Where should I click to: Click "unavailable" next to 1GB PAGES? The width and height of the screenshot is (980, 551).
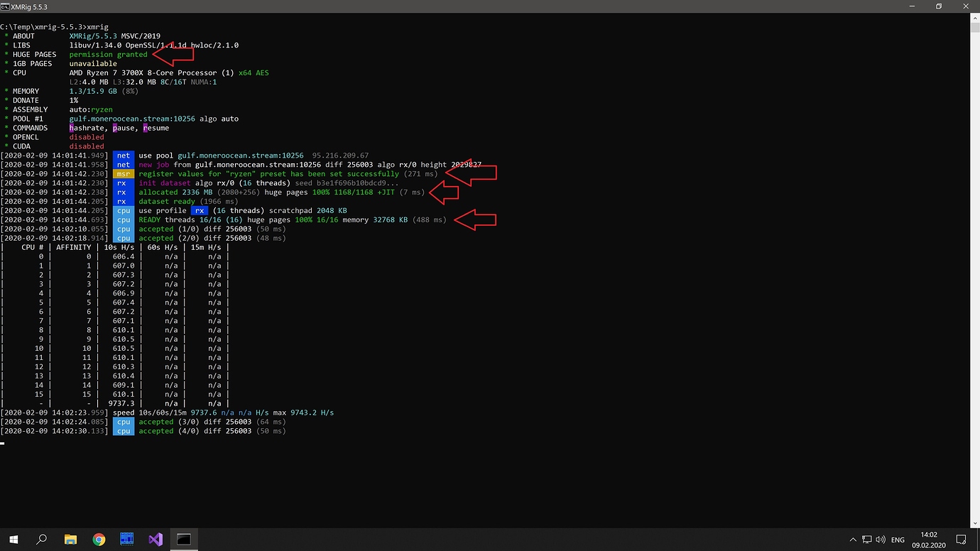tap(93, 63)
